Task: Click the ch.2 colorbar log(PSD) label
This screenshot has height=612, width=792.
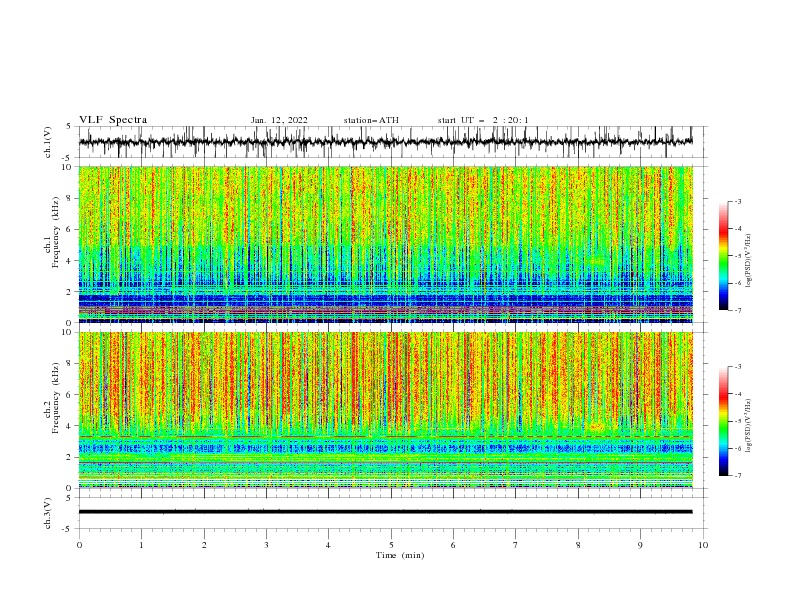Action: (x=749, y=426)
